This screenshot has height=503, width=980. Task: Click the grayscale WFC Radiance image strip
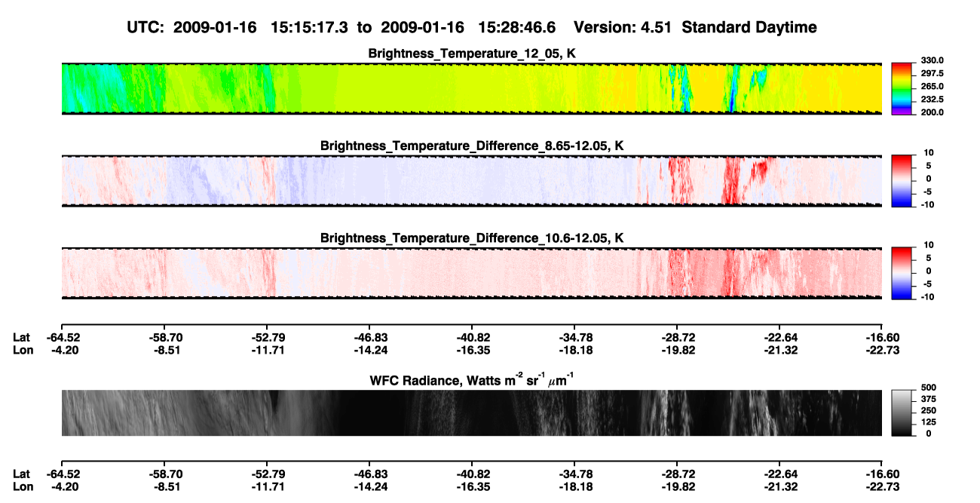[472, 413]
